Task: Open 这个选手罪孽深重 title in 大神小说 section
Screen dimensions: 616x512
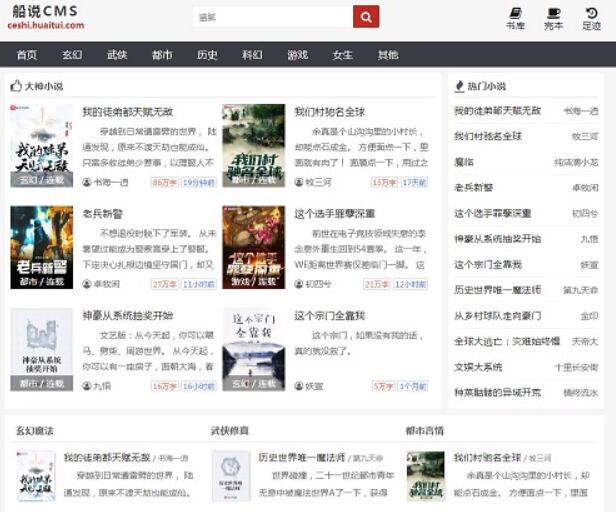Action: pyautogui.click(x=335, y=214)
